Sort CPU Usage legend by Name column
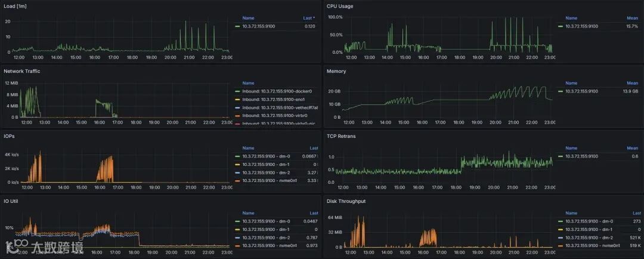Screen dimensions: 644x259 571,18
